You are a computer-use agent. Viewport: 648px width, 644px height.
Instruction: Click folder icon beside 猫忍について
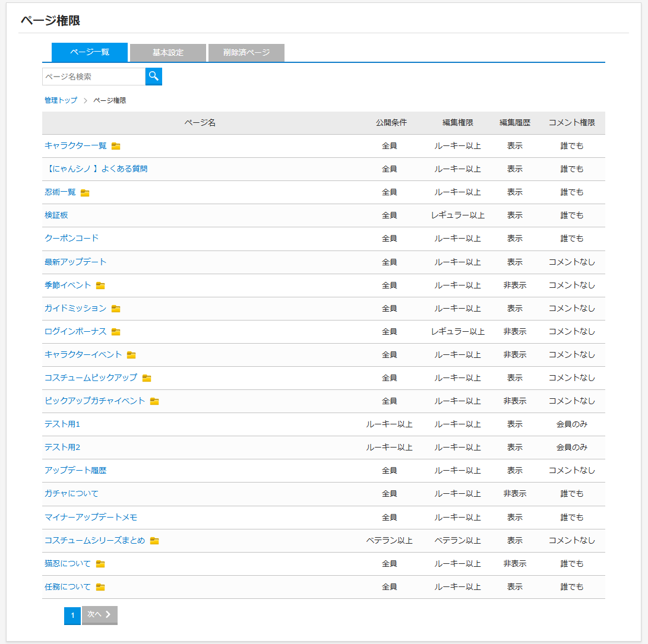[x=100, y=564]
